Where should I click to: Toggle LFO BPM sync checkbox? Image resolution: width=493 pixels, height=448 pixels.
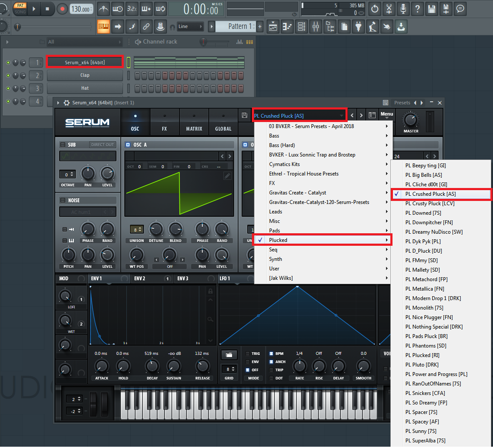(x=271, y=354)
